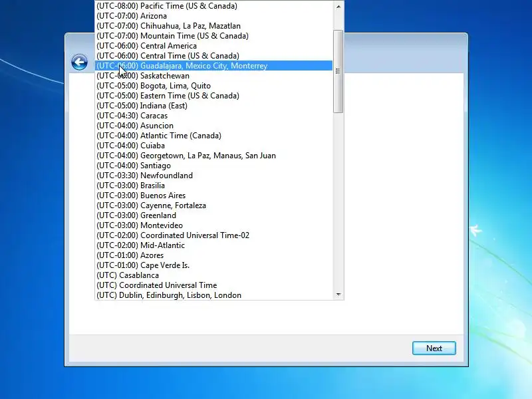Pick Georgetown, La Paz, Manaus, San Juan
The width and height of the screenshot is (532, 399).
point(213,156)
